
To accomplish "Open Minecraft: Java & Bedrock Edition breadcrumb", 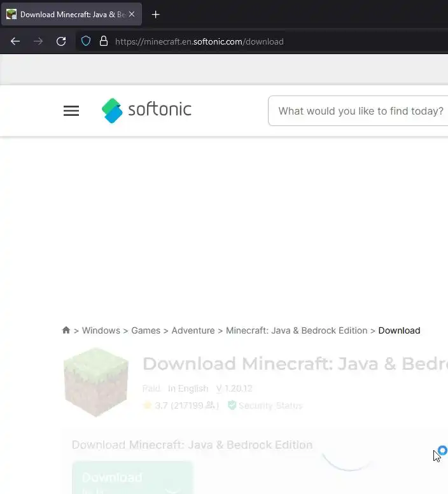I will pyautogui.click(x=297, y=330).
